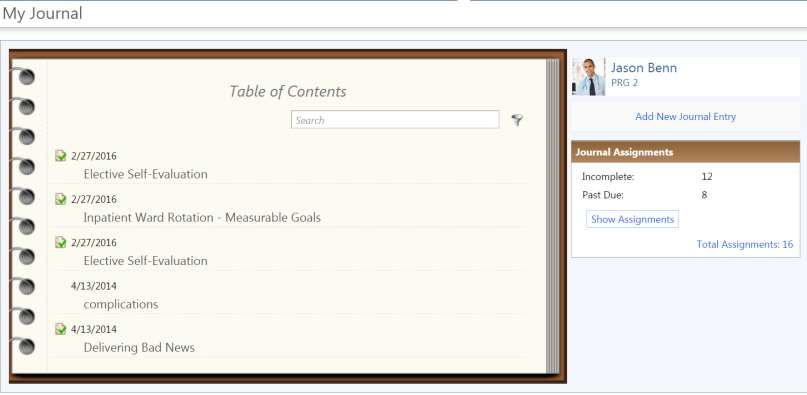Open the search filter funnel icon
Image resolution: width=807 pixels, height=395 pixels.
(x=517, y=120)
